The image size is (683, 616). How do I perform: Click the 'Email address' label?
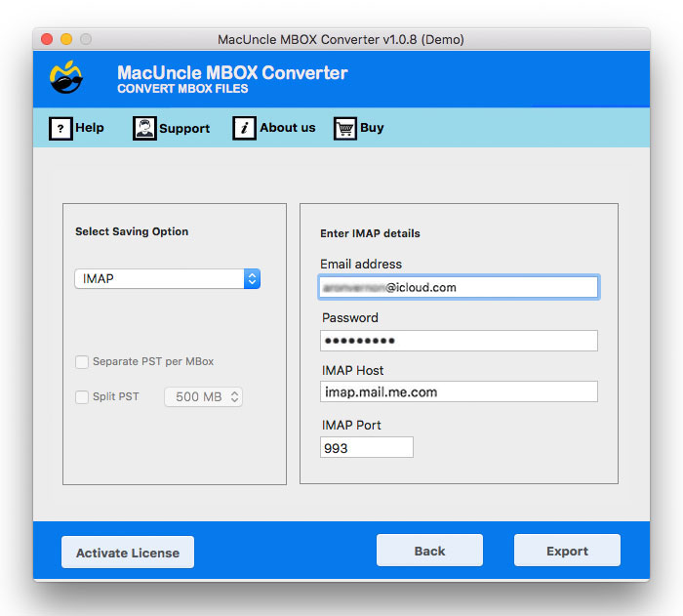(x=361, y=265)
